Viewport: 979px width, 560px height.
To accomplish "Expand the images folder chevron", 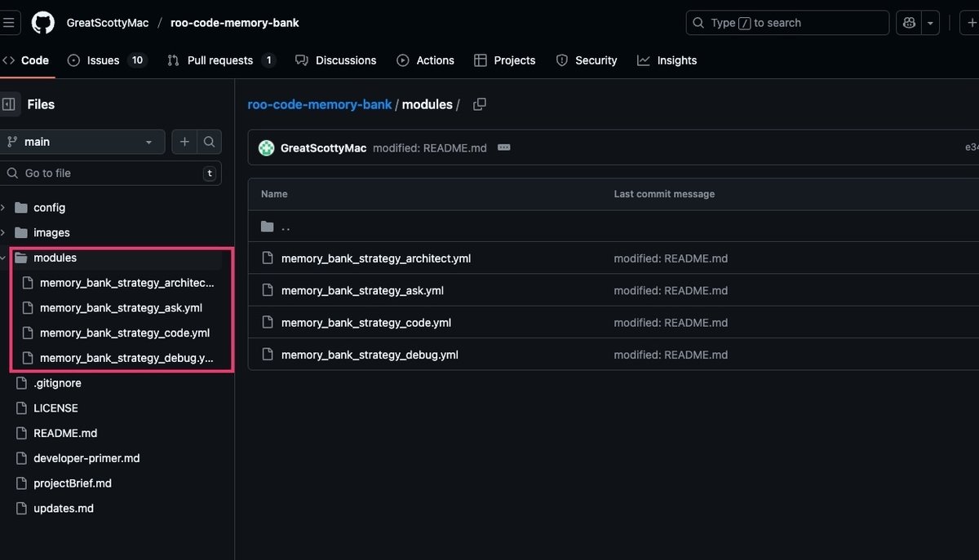I will click(3, 232).
